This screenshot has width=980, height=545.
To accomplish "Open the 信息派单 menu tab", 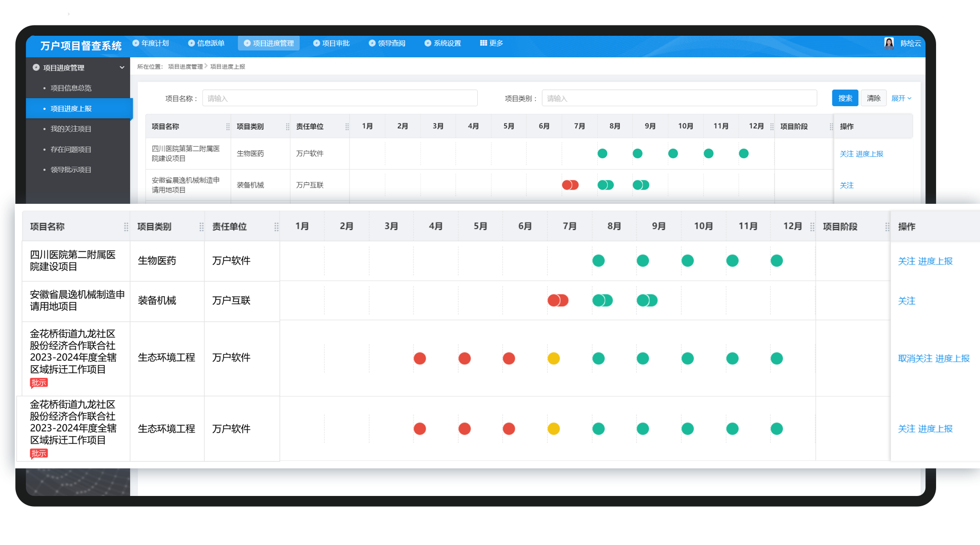I will click(x=206, y=43).
